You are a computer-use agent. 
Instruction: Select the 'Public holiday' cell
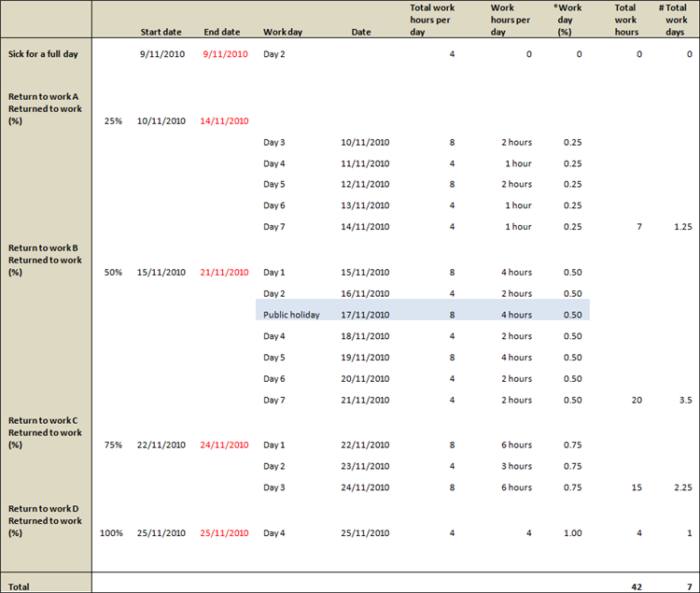coord(291,315)
